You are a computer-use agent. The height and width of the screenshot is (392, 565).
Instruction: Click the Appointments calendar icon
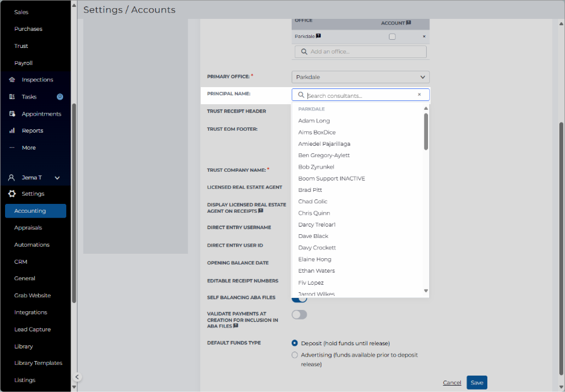(x=12, y=114)
